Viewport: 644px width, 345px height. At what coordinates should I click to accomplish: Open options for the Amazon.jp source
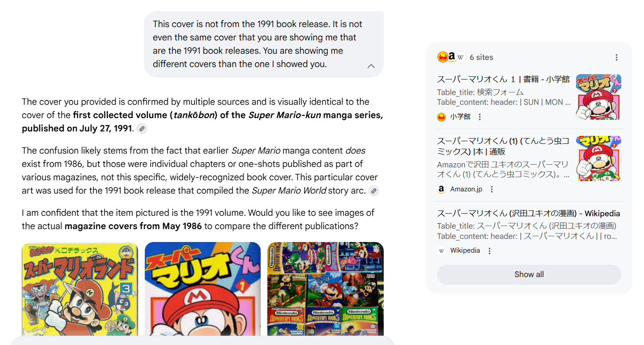pyautogui.click(x=492, y=189)
